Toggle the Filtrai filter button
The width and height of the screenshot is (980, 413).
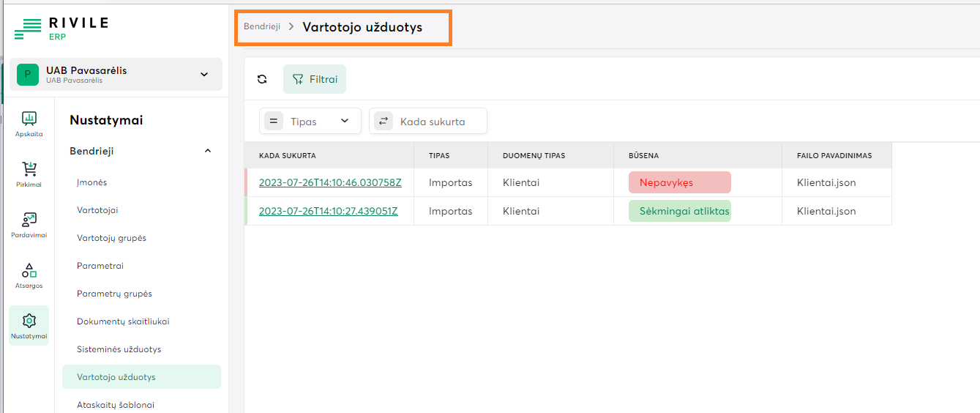coord(315,79)
